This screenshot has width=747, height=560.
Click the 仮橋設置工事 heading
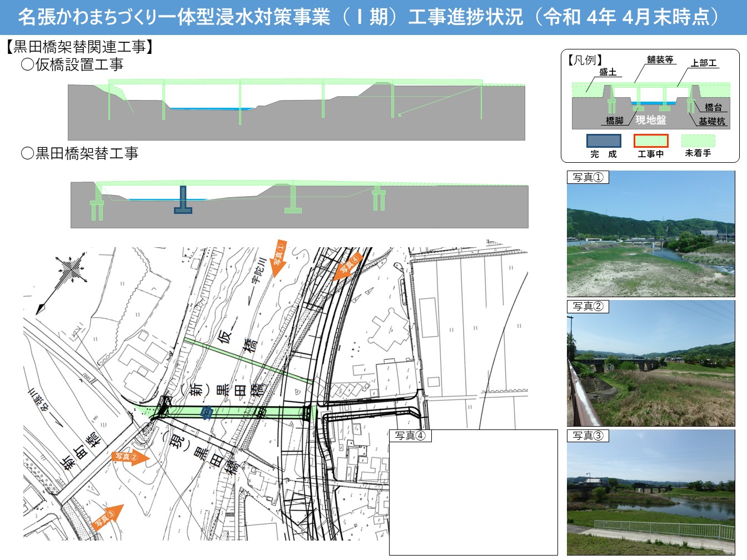pyautogui.click(x=72, y=65)
